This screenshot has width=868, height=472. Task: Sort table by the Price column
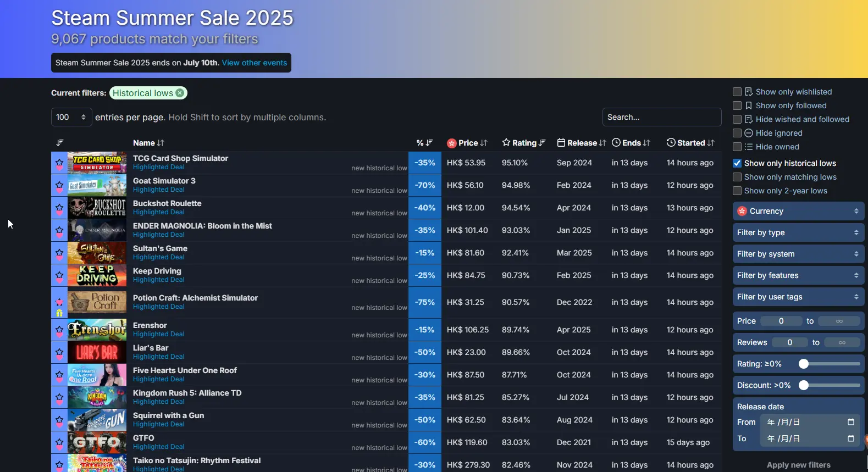pyautogui.click(x=467, y=143)
